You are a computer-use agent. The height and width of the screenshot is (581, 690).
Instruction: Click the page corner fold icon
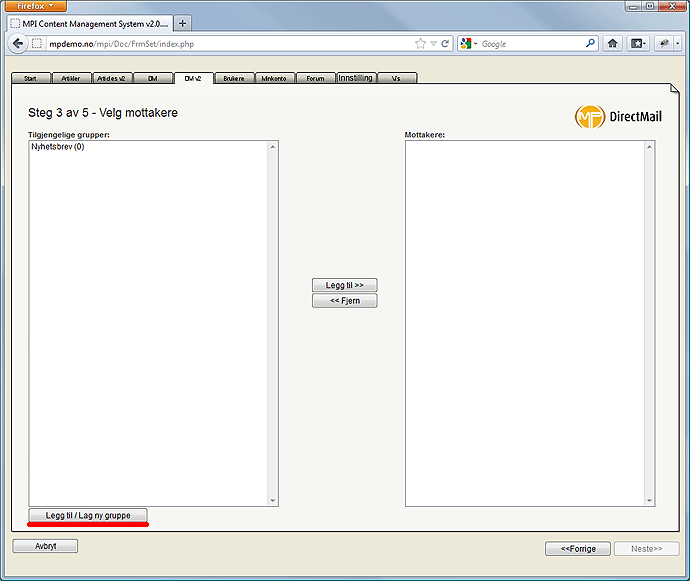tap(674, 89)
